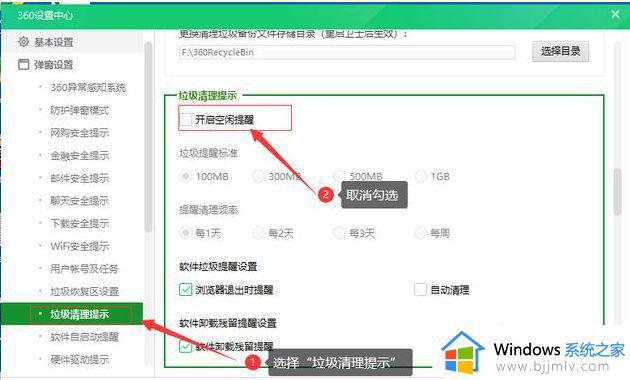Image resolution: width=630 pixels, height=380 pixels.
Task: Choose the 500MB radio option
Action: coord(339,176)
